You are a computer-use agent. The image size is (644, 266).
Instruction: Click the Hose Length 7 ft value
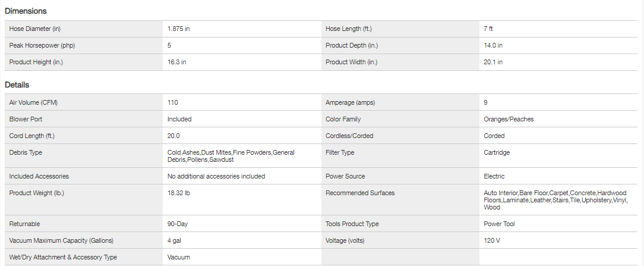tap(489, 29)
